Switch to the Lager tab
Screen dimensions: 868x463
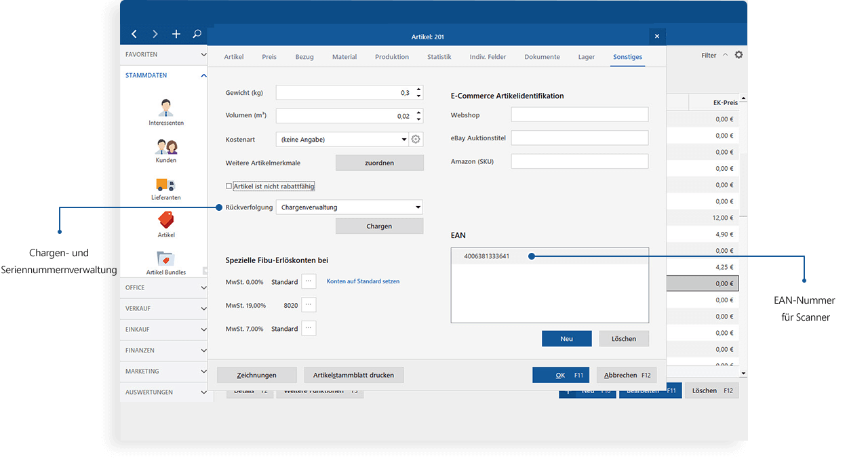tap(587, 57)
